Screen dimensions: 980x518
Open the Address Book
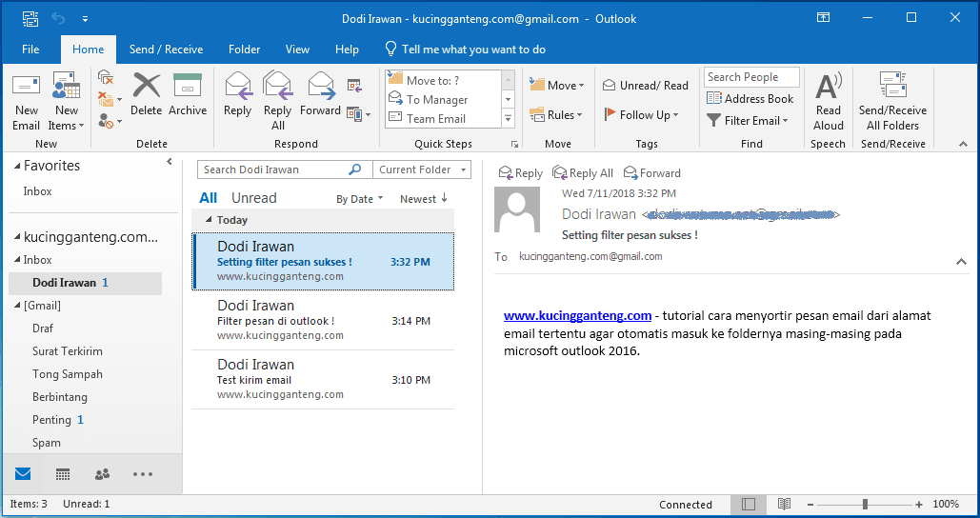[x=750, y=99]
